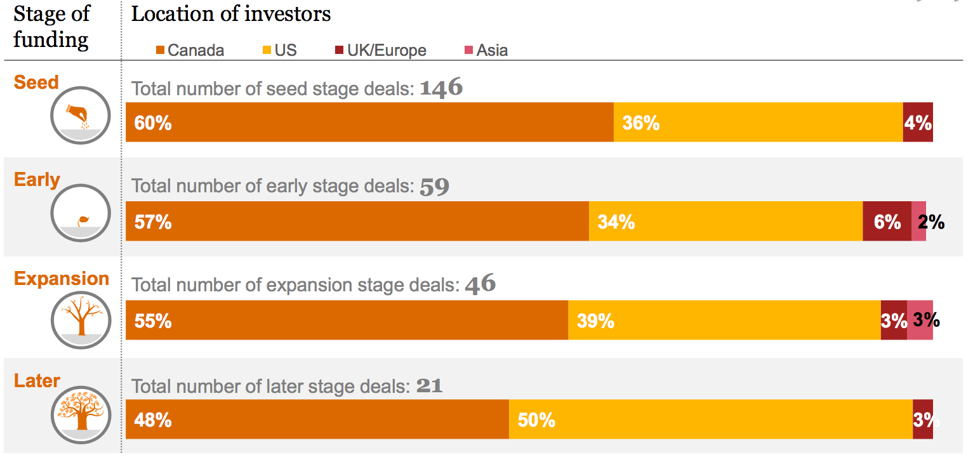
Task: Click the 48% Canada bar in Later row
Action: pos(317,419)
